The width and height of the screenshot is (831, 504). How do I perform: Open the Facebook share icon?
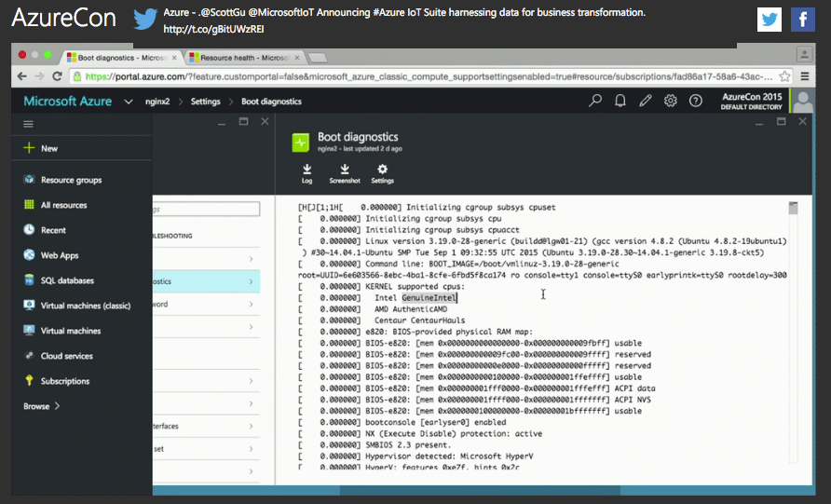point(803,20)
